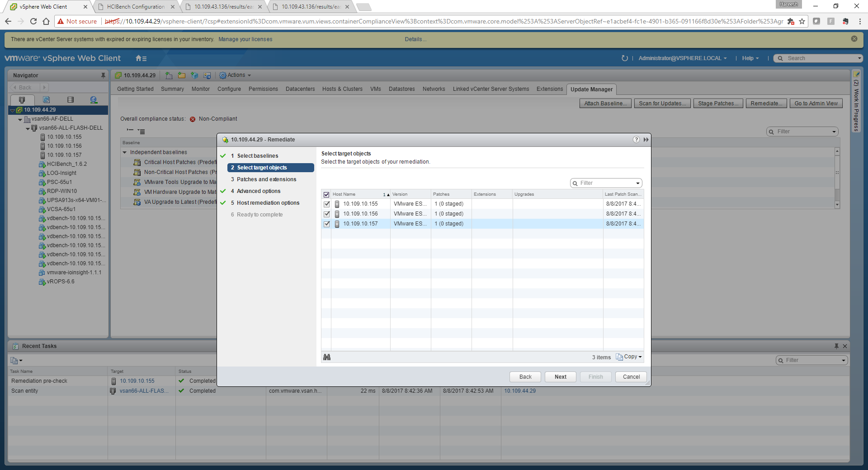The image size is (868, 470).
Task: Open the Storage navigator view icon
Action: (x=70, y=100)
